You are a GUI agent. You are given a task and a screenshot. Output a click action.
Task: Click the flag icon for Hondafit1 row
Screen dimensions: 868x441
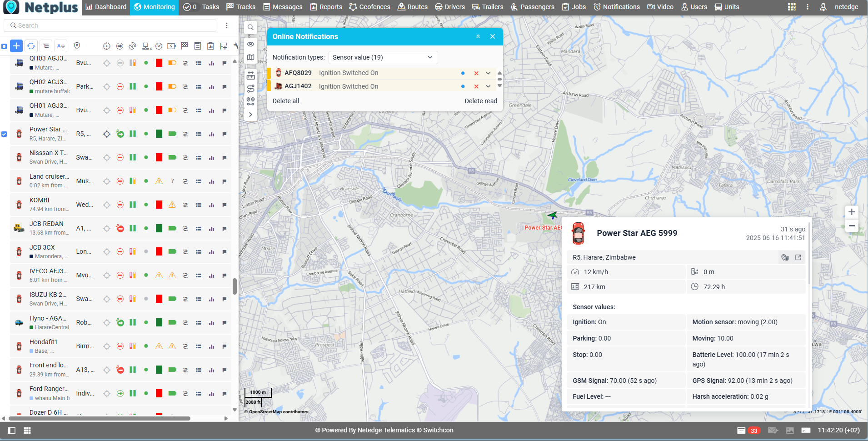(224, 346)
